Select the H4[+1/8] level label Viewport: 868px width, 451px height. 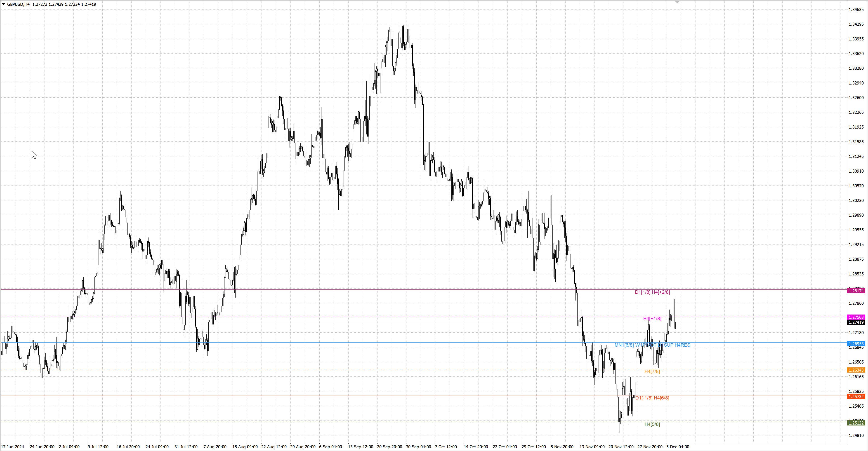click(x=652, y=318)
